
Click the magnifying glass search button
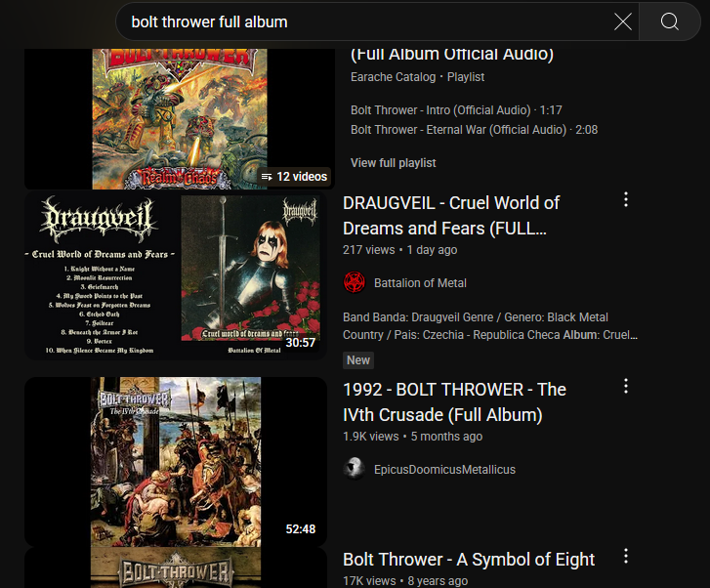click(x=669, y=21)
